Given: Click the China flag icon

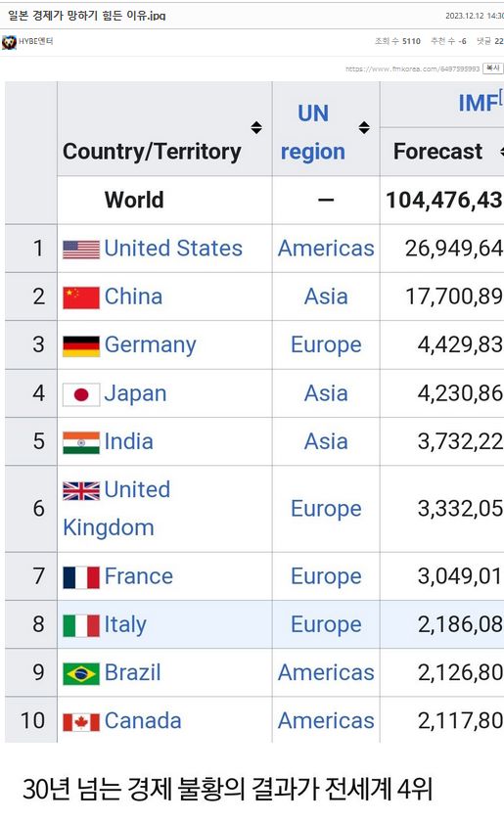Looking at the screenshot, I should pyautogui.click(x=81, y=297).
